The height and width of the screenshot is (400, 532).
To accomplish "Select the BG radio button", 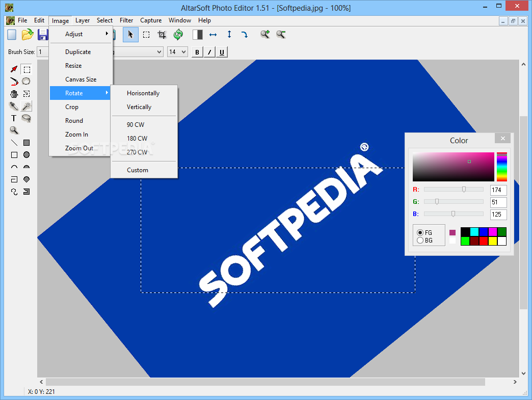I will (420, 241).
